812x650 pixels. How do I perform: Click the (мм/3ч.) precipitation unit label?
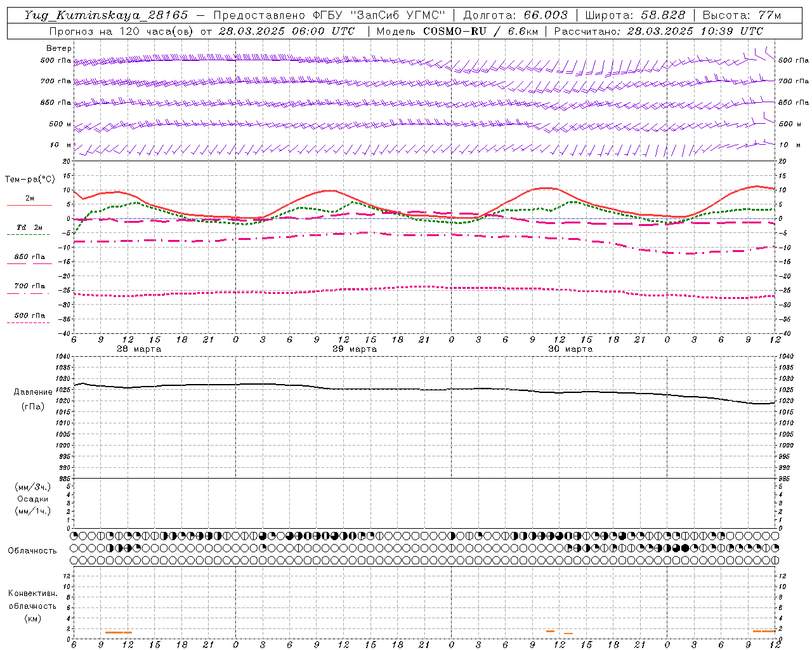tap(33, 487)
